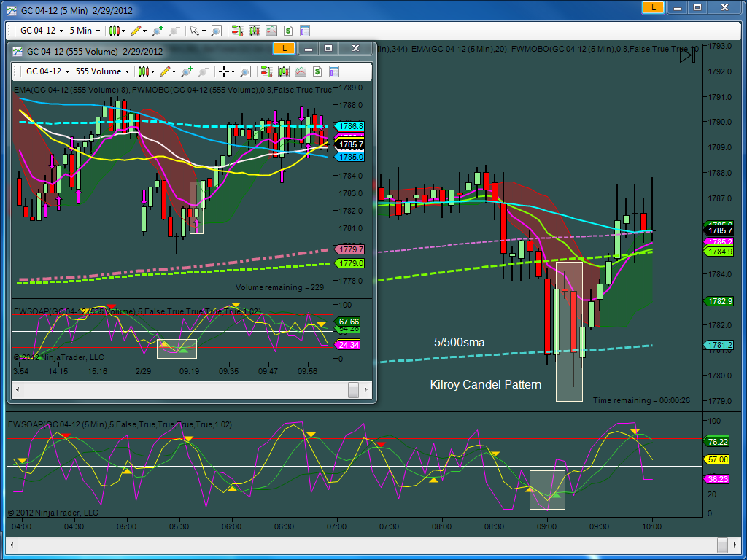Click zoom out in the 555 Volume toolbar
The width and height of the screenshot is (747, 560).
pos(204,72)
